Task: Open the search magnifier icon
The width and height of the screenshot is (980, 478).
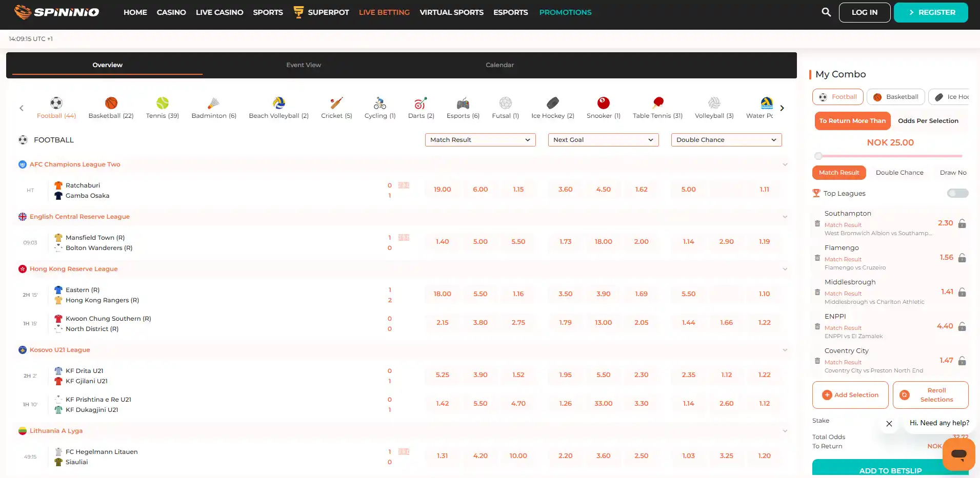Action: point(826,12)
